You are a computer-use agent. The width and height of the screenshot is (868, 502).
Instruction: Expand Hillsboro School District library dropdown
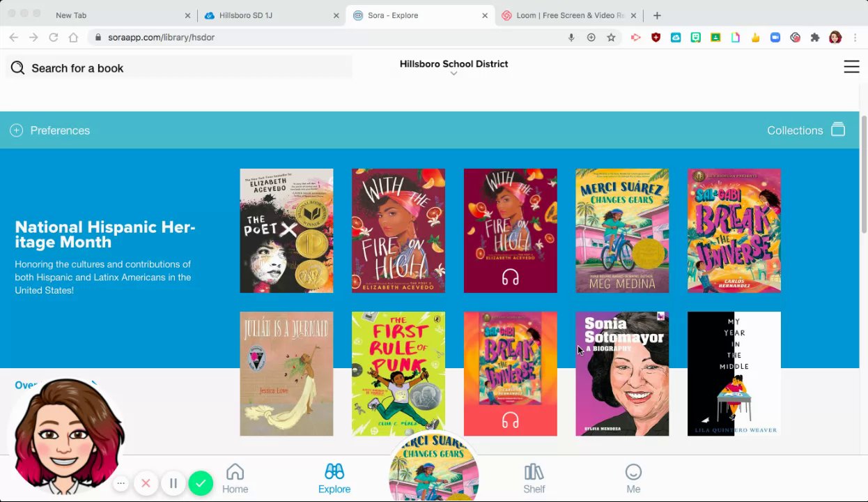tap(454, 67)
